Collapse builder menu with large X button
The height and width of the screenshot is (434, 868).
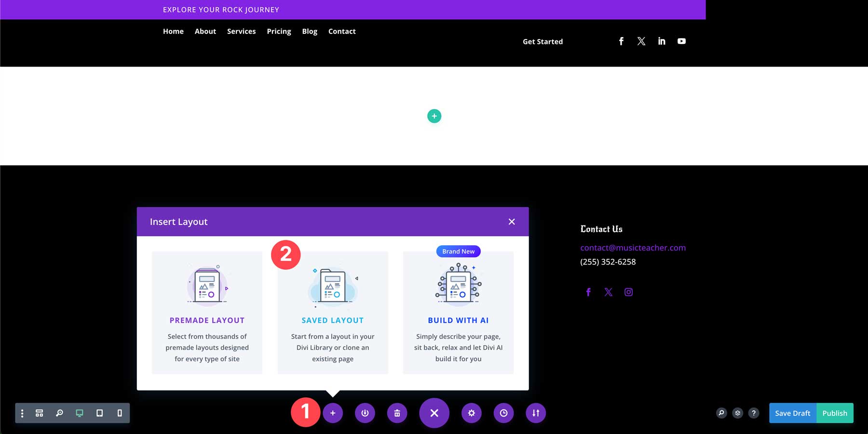tap(434, 413)
